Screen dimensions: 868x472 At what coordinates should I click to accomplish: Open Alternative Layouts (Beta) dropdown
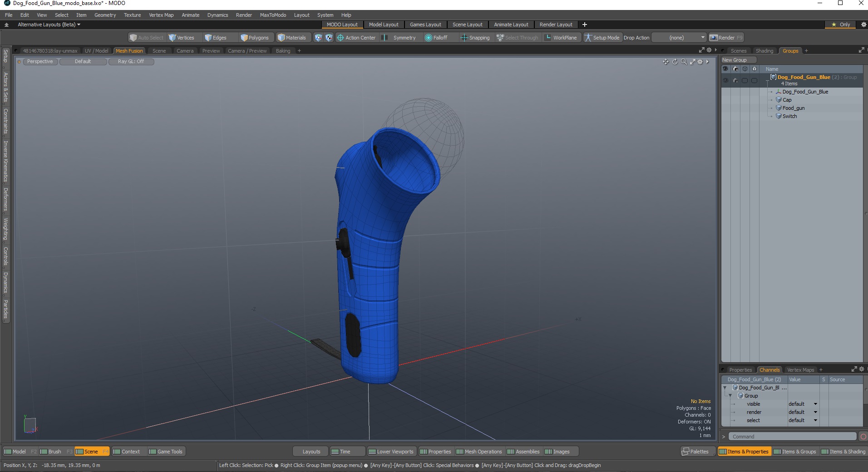(49, 25)
